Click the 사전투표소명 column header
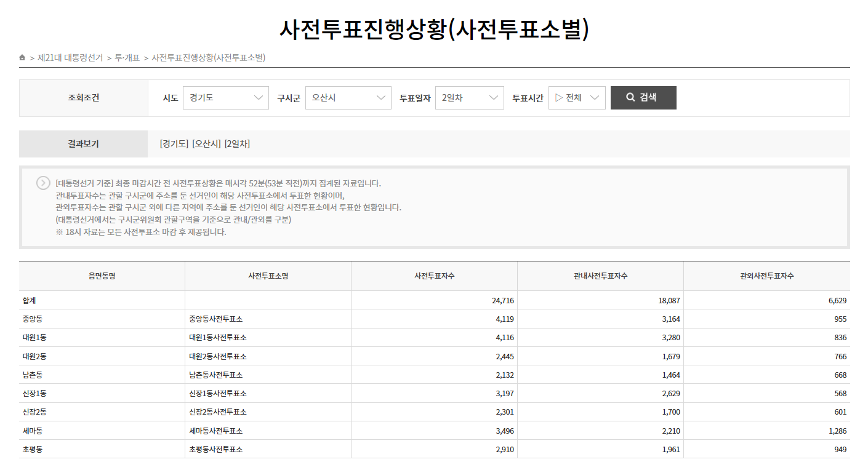 click(268, 276)
